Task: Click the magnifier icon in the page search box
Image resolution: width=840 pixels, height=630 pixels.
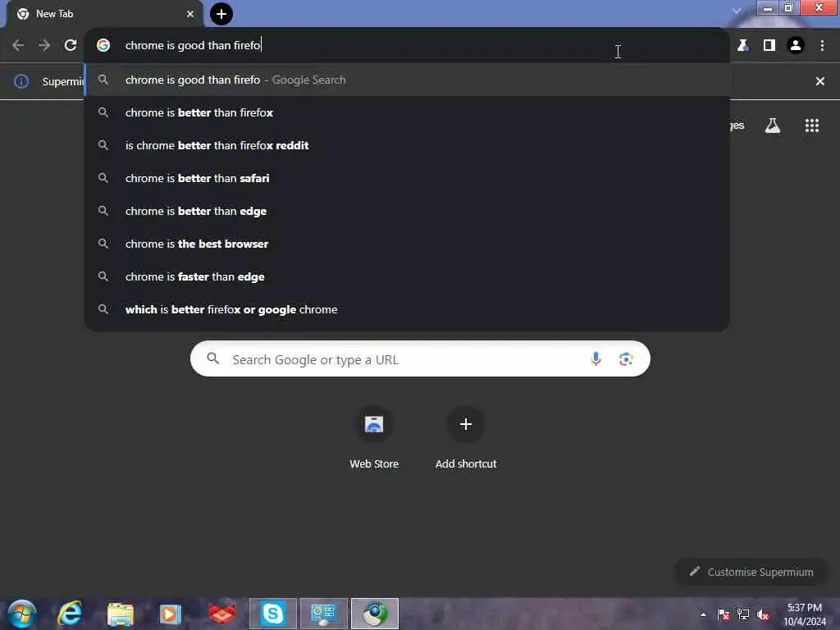Action: pos(212,358)
